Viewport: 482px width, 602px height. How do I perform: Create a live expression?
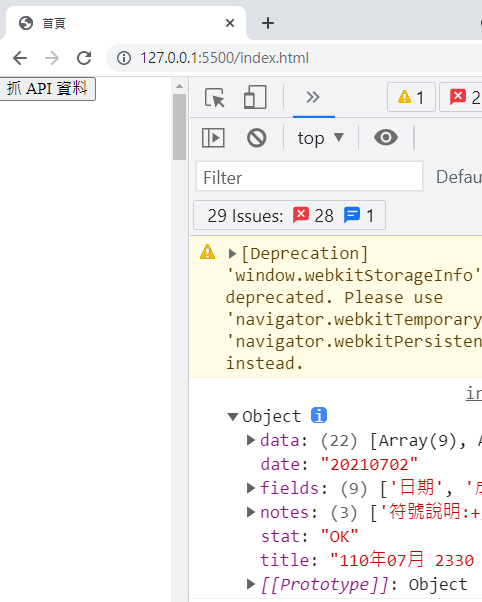tap(386, 137)
